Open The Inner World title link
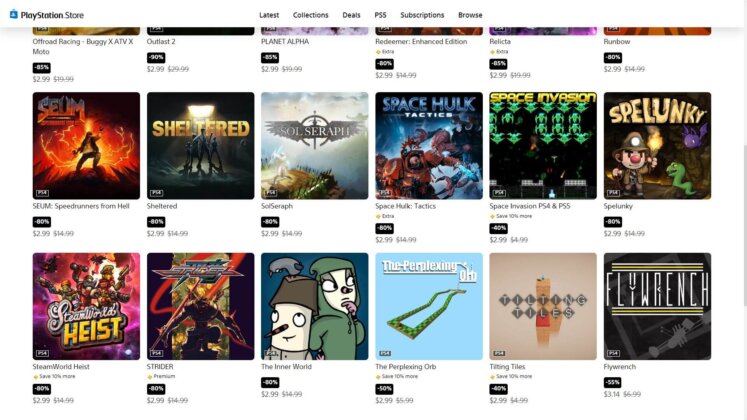 click(286, 367)
